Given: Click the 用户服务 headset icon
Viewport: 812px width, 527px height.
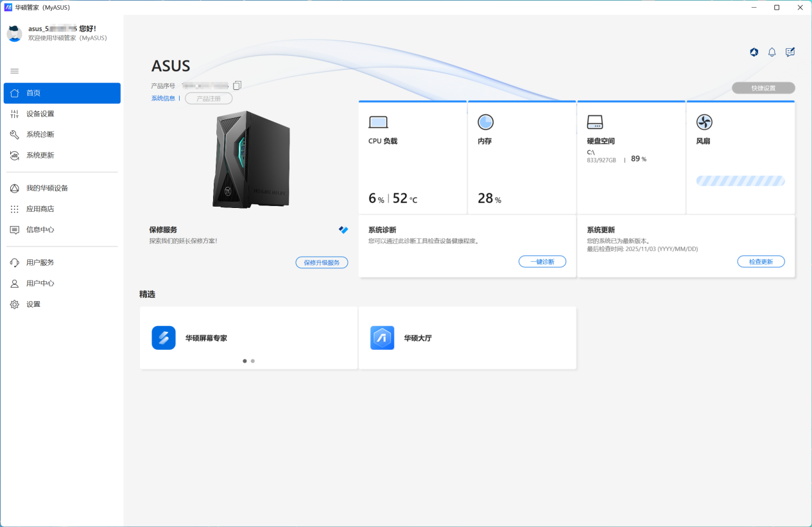Looking at the screenshot, I should [14, 262].
